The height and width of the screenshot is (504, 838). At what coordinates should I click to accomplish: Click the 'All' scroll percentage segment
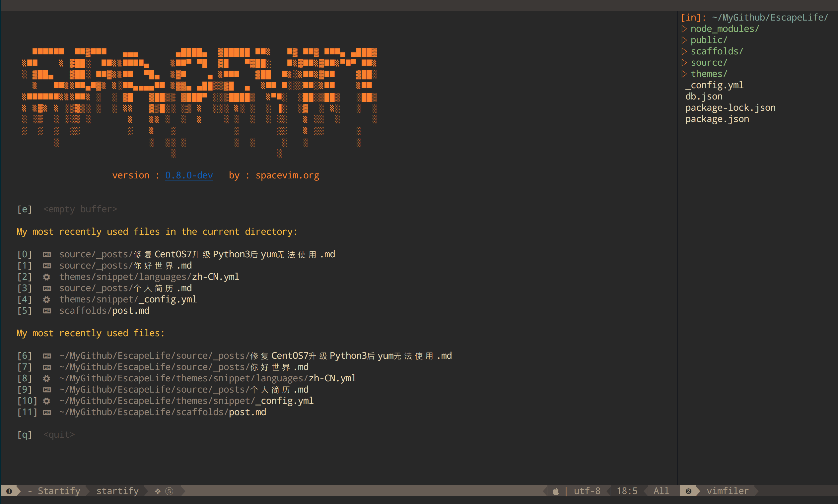coord(662,491)
